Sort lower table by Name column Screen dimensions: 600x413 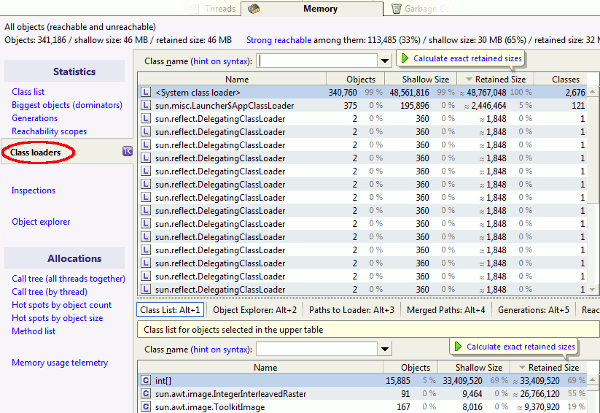click(x=261, y=367)
